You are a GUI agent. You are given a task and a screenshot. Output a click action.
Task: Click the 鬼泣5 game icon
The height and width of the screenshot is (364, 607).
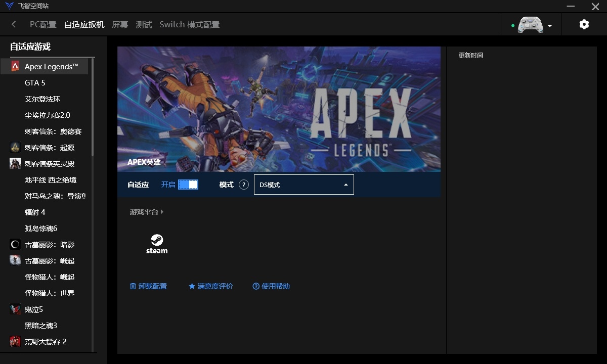coord(15,309)
